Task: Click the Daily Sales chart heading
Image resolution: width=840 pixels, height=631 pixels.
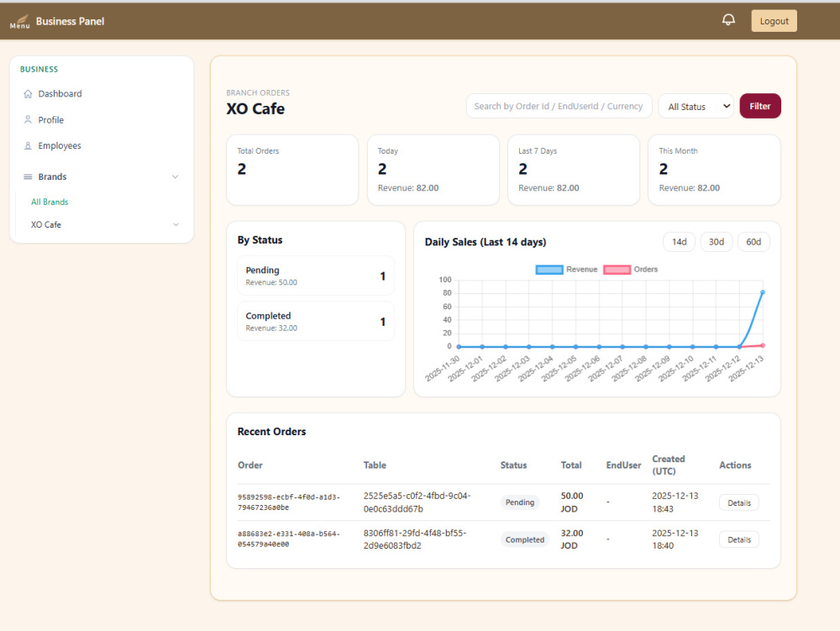Action: pyautogui.click(x=486, y=242)
